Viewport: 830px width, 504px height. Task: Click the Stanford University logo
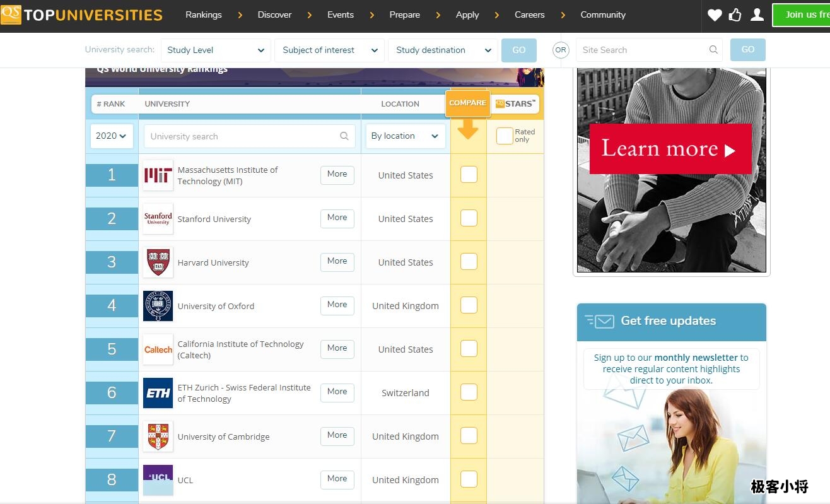158,219
